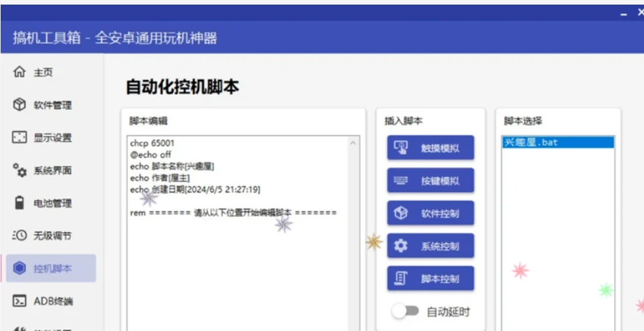Image resolution: width=644 pixels, height=331 pixels.
Task: Click the ADB终端 terminal icon
Action: click(x=19, y=301)
